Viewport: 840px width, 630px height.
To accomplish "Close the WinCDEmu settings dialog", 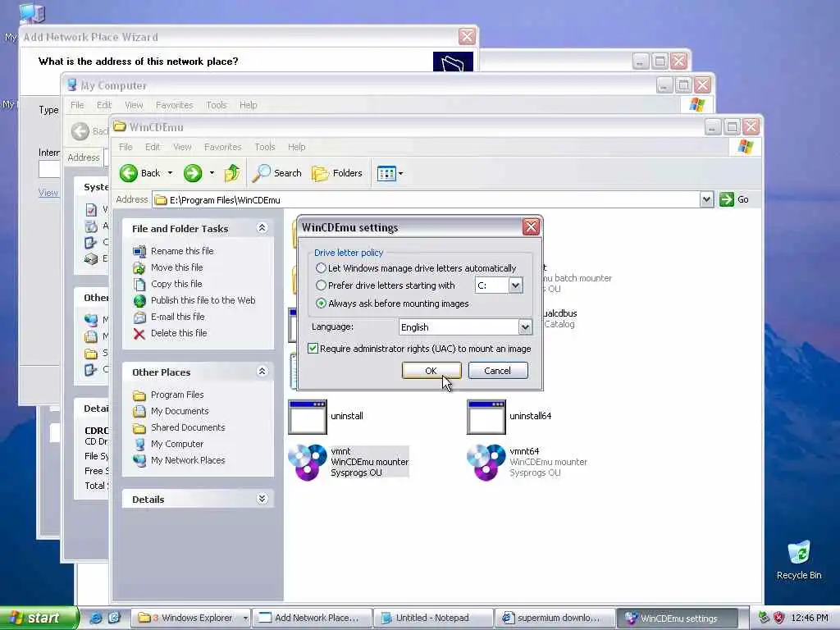I will pyautogui.click(x=531, y=227).
